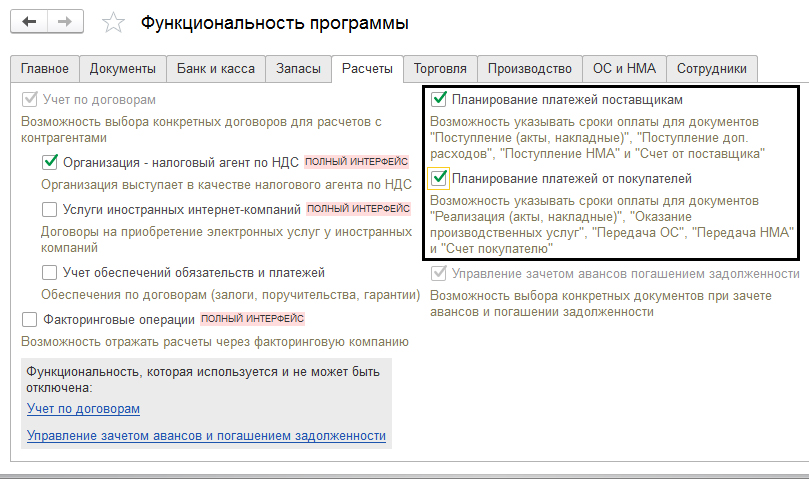The image size is (809, 479).
Task: Go to the Запасы tab
Action: 298,68
